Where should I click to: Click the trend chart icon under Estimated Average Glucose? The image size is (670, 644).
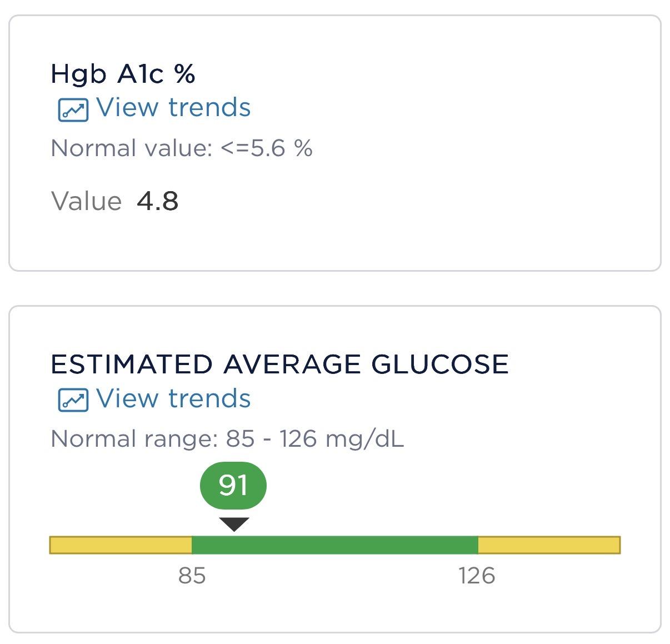coord(73,400)
